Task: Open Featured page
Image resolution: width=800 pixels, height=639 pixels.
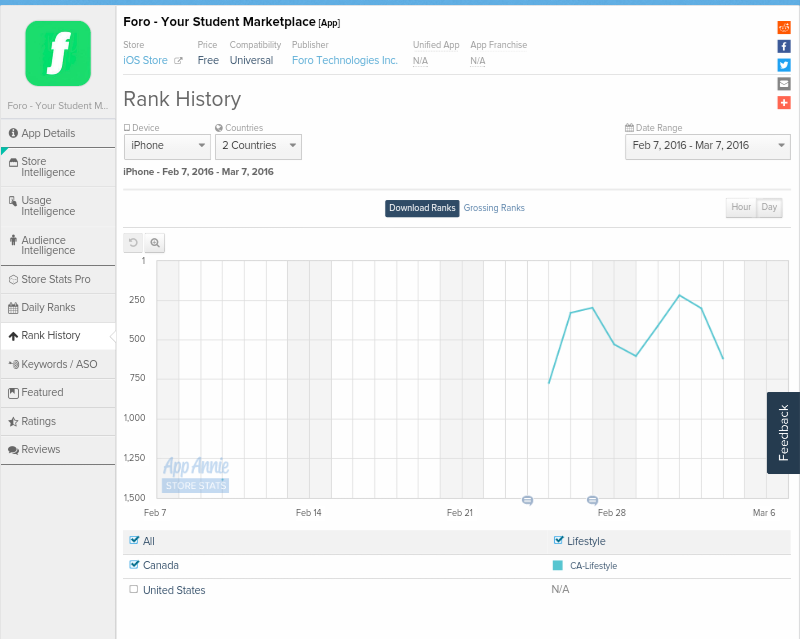Action: 58,392
